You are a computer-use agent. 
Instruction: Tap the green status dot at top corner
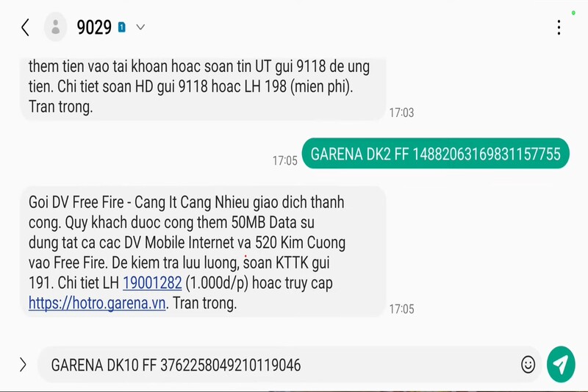point(573,13)
